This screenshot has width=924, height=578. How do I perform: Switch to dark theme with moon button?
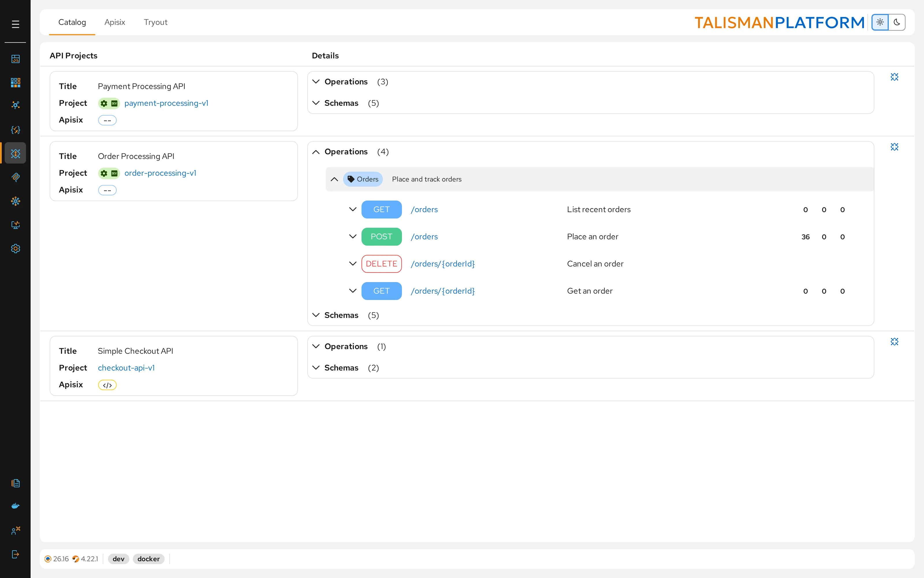(897, 22)
